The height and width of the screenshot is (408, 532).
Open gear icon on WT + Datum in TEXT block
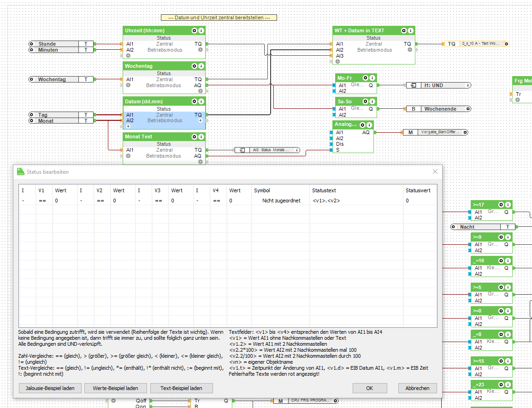[404, 30]
